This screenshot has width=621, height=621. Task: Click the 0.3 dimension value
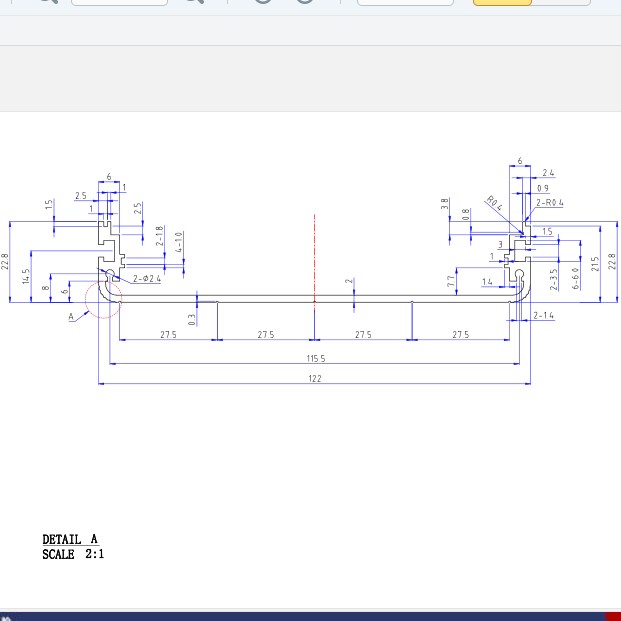coord(192,320)
